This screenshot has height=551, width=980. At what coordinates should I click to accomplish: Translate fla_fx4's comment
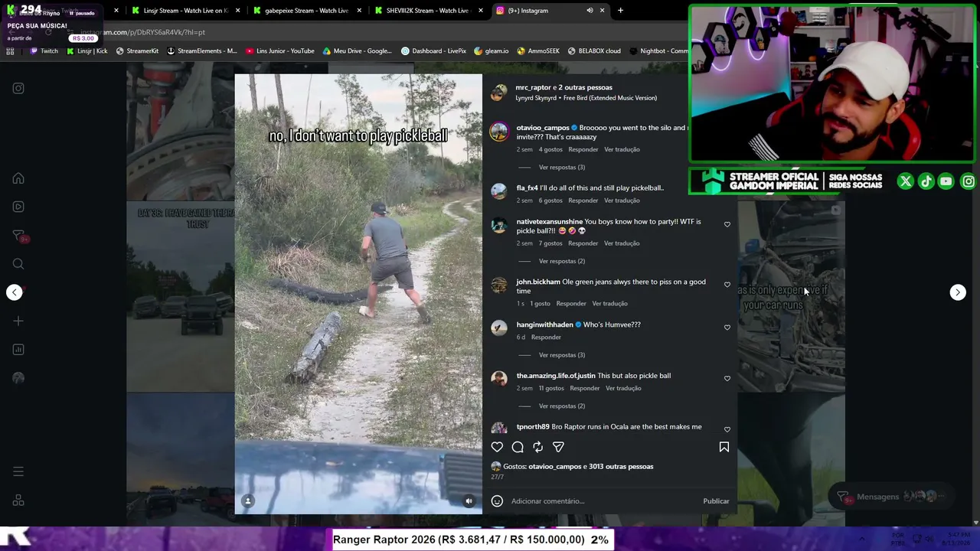(622, 201)
